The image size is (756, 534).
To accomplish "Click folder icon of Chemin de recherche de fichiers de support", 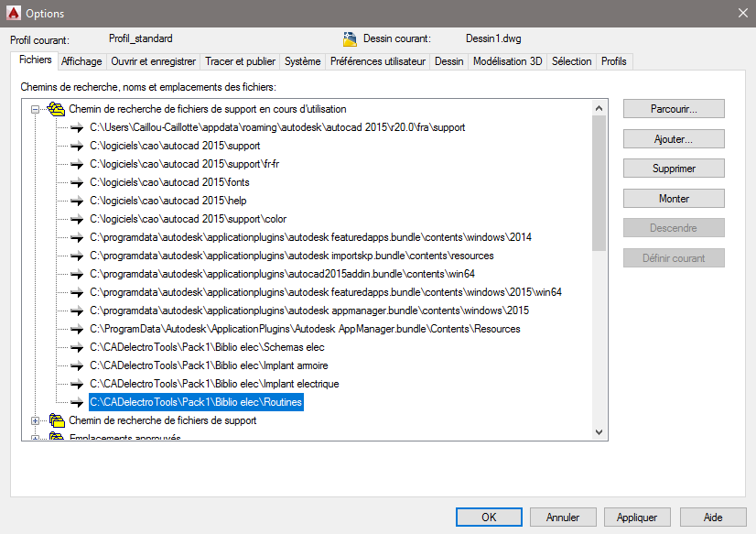I will tap(57, 420).
